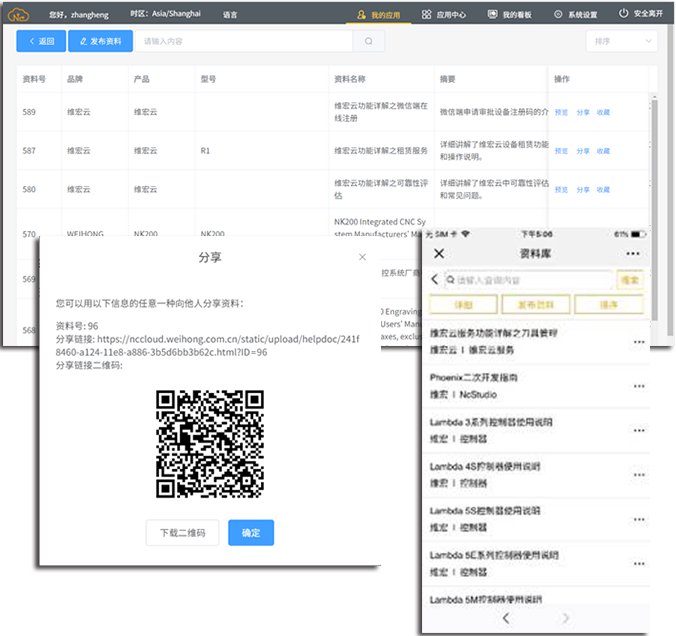Screen dimensions: 676x636
Task: Click 下载二维码 button in share dialog
Action: click(x=182, y=533)
